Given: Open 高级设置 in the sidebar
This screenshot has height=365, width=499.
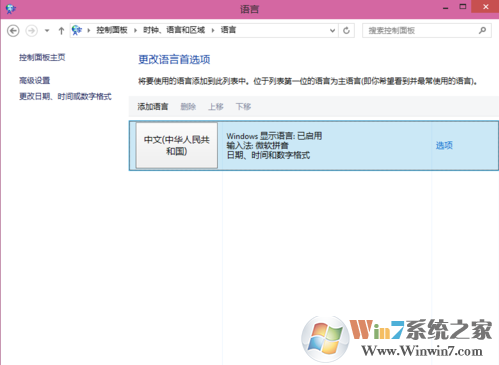Looking at the screenshot, I should click(x=34, y=80).
